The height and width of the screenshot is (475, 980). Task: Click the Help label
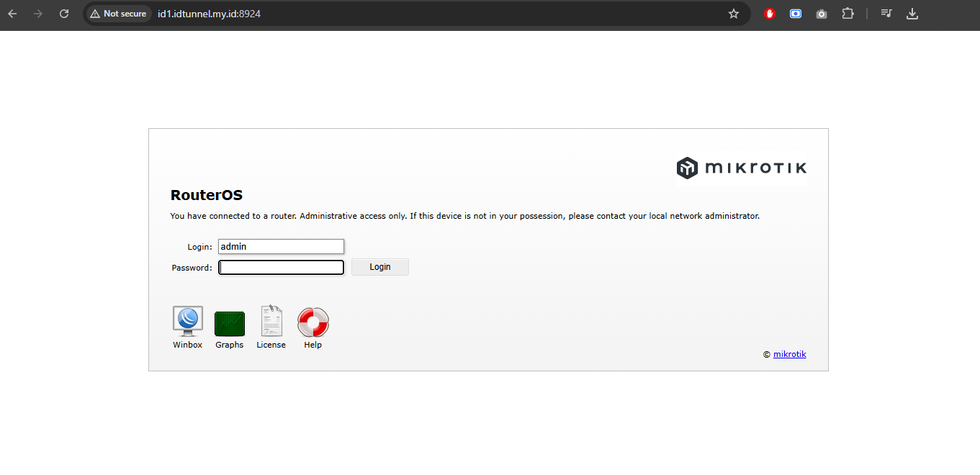point(313,345)
